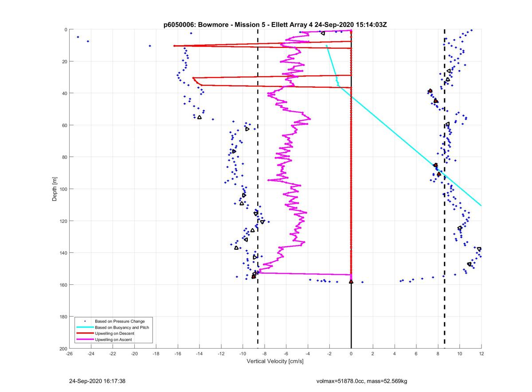Pick the magenta line sample in the legend
This screenshot has width=532, height=392.
click(85, 340)
